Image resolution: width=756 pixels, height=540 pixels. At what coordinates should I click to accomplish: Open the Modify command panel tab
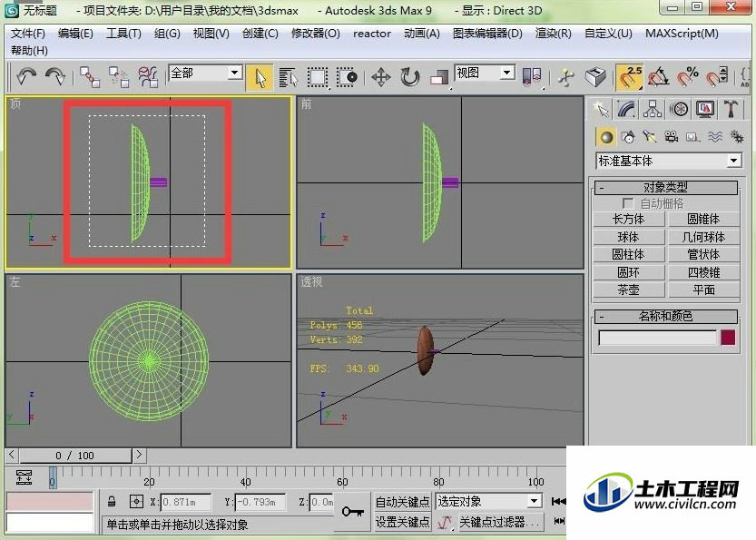pyautogui.click(x=626, y=110)
